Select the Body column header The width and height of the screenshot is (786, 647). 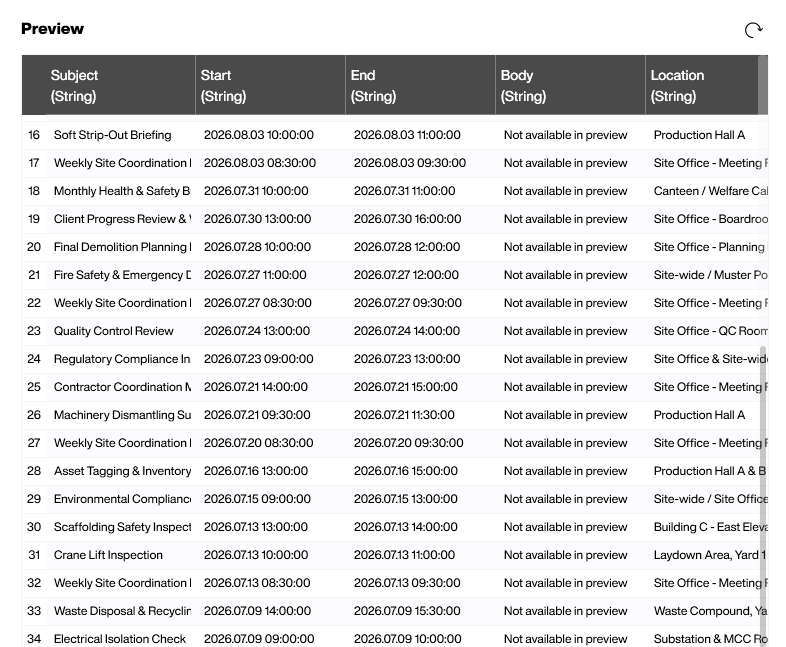tap(570, 85)
